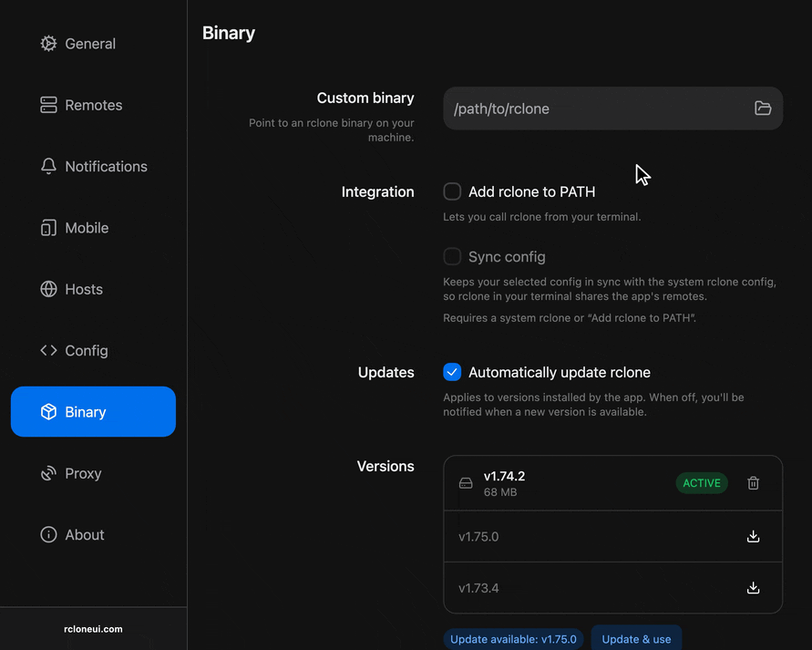Open the About page
Screen dimensions: 812x650
pos(93,534)
